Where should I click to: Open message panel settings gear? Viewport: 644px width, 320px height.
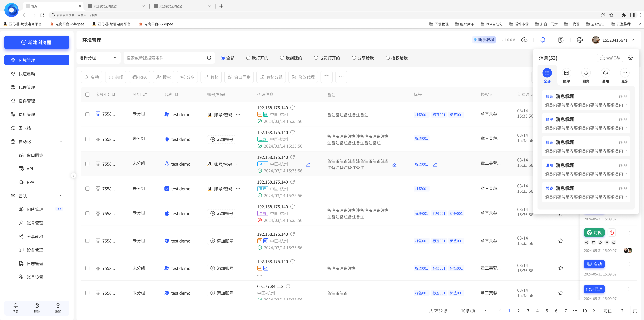pos(630,58)
